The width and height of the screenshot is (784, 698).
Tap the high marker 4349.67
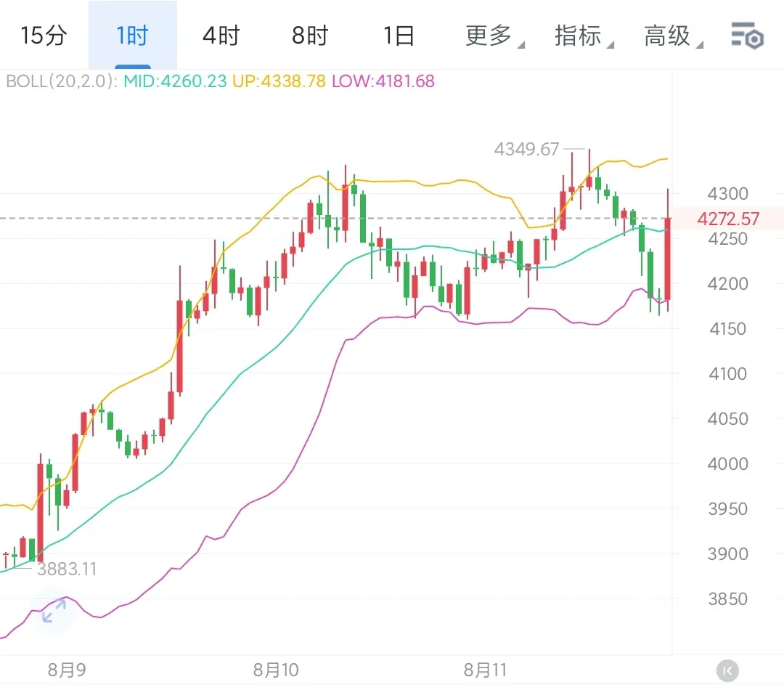pyautogui.click(x=526, y=149)
